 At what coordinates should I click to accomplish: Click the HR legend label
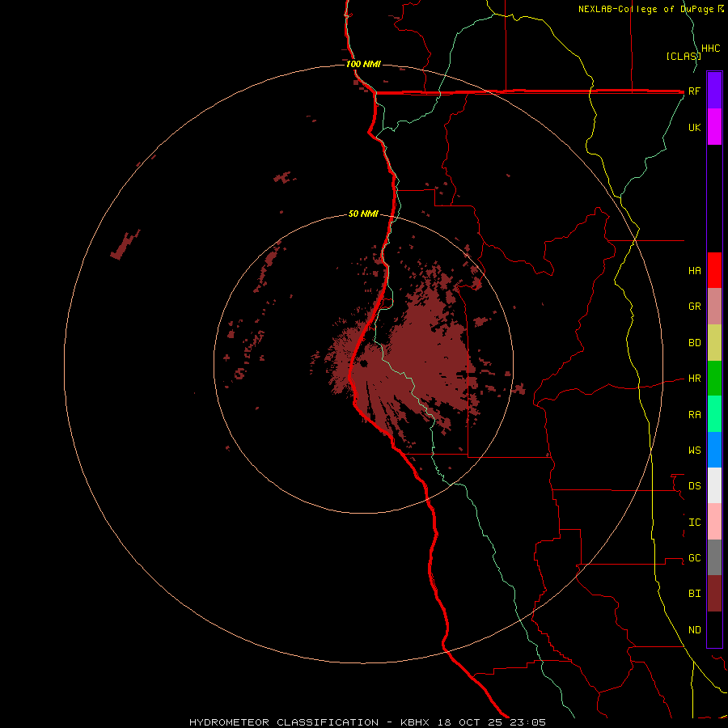coord(694,379)
